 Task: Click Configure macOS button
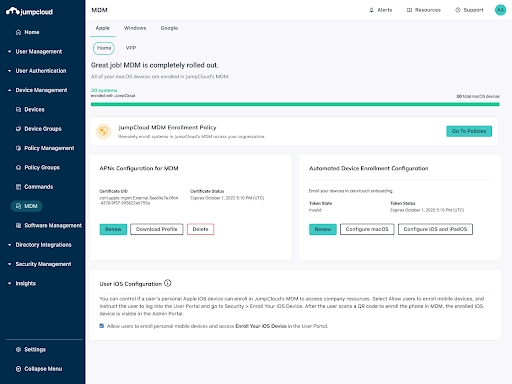tap(367, 229)
